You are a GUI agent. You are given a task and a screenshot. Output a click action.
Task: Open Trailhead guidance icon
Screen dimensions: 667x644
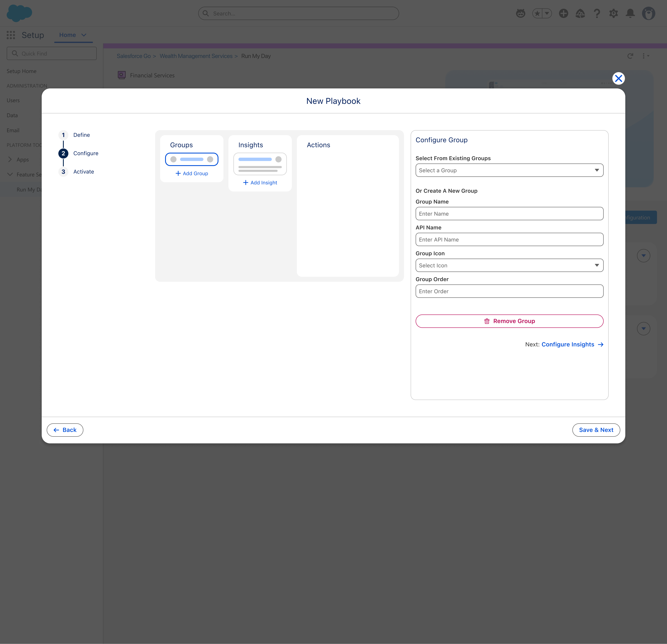click(580, 14)
